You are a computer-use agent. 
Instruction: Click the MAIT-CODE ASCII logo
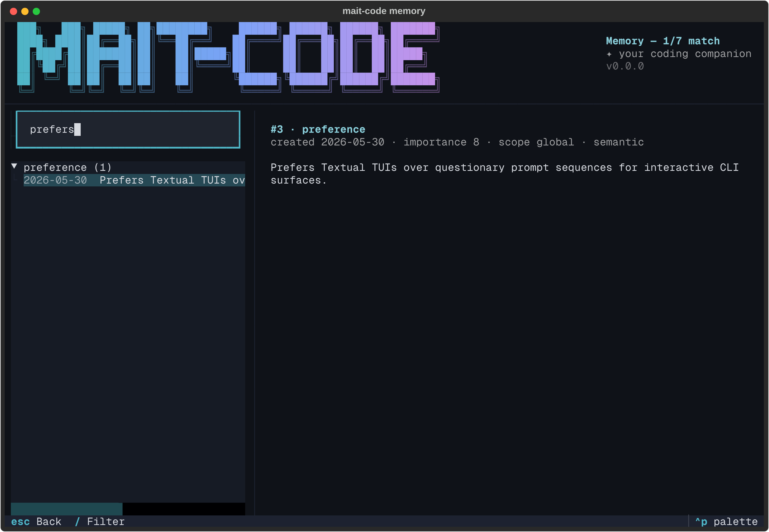228,57
